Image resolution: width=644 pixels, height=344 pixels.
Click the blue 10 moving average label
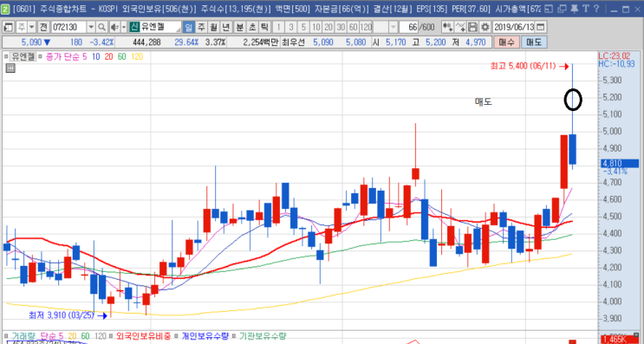coord(95,56)
